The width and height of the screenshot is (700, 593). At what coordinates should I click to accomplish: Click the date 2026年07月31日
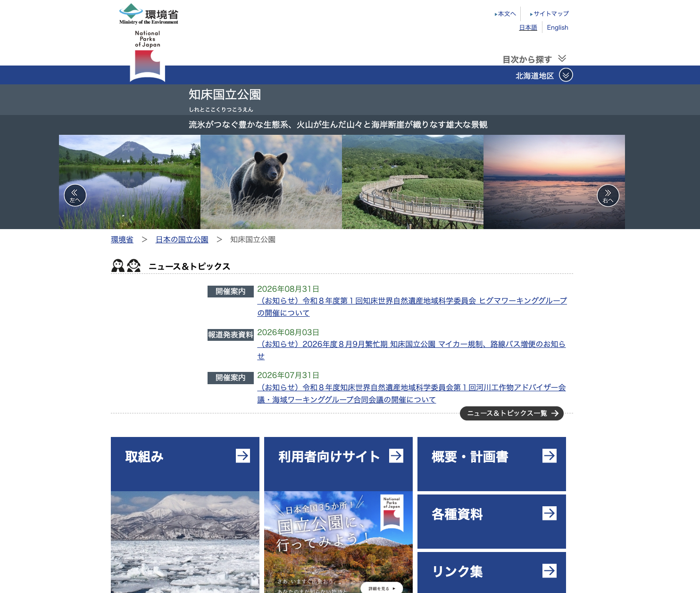(x=288, y=375)
